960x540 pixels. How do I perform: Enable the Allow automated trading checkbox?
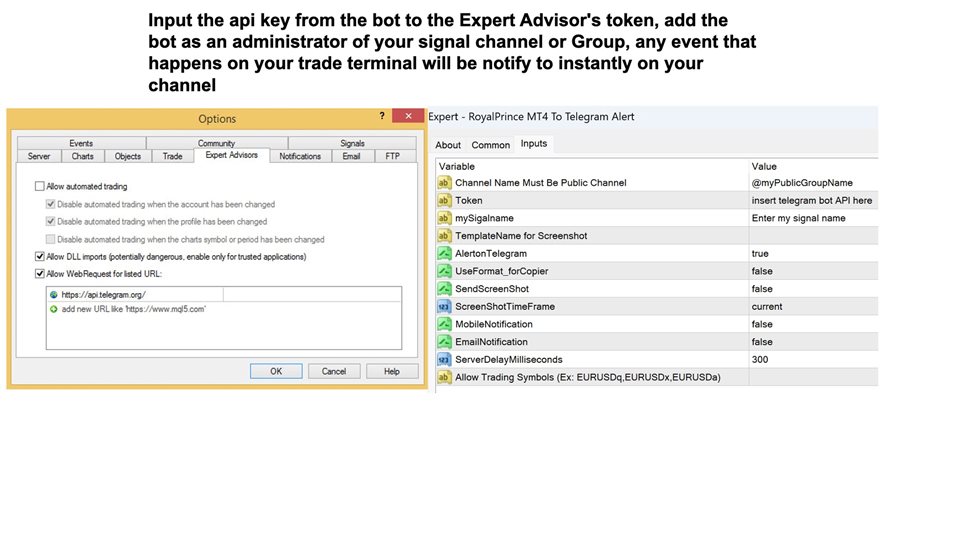point(40,186)
